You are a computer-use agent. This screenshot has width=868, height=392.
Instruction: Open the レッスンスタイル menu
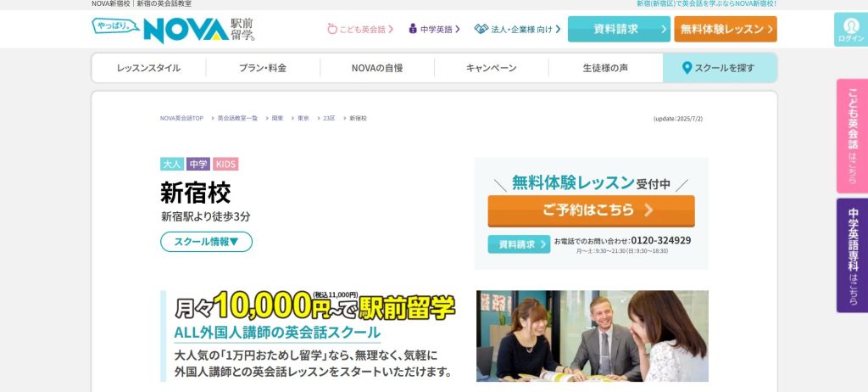148,68
